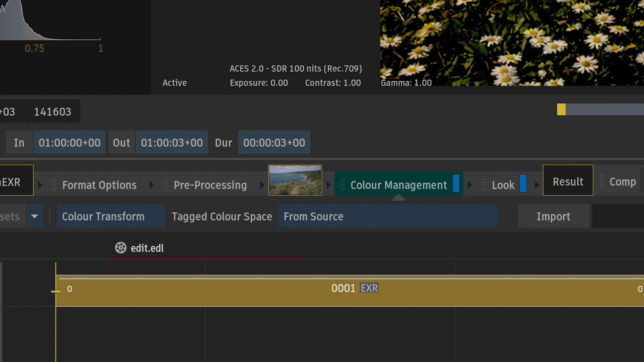Toggle the blue Colour Management enable indicator
The image size is (644, 362).
456,184
